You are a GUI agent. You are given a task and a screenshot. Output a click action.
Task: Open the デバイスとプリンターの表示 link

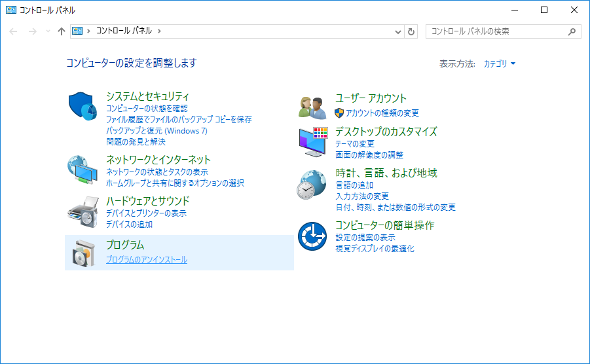tap(146, 213)
